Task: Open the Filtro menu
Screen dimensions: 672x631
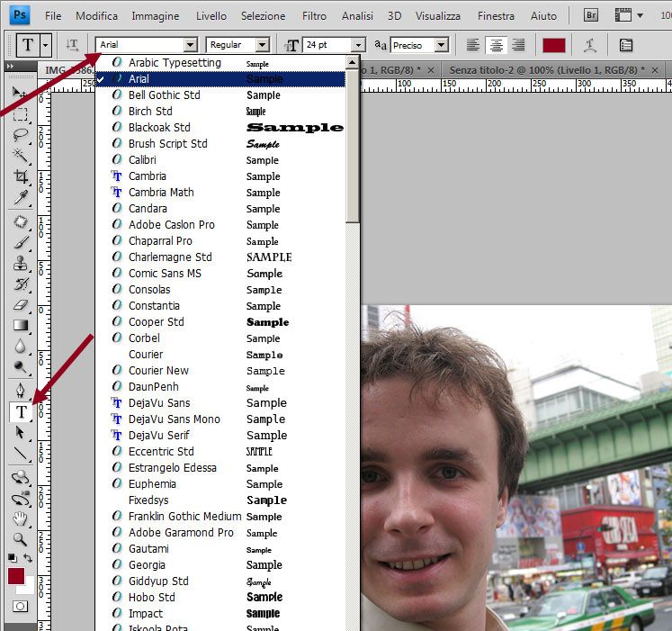Action: click(314, 16)
